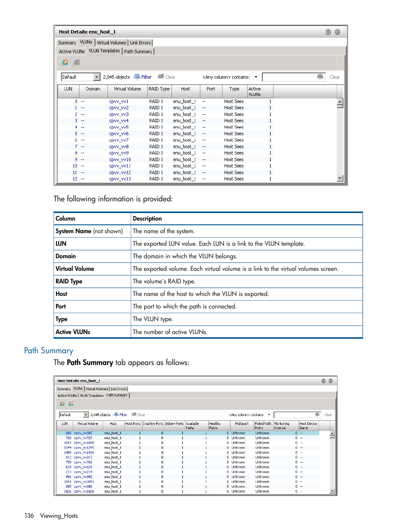Open Path Summary subtab in top panel

(138, 51)
